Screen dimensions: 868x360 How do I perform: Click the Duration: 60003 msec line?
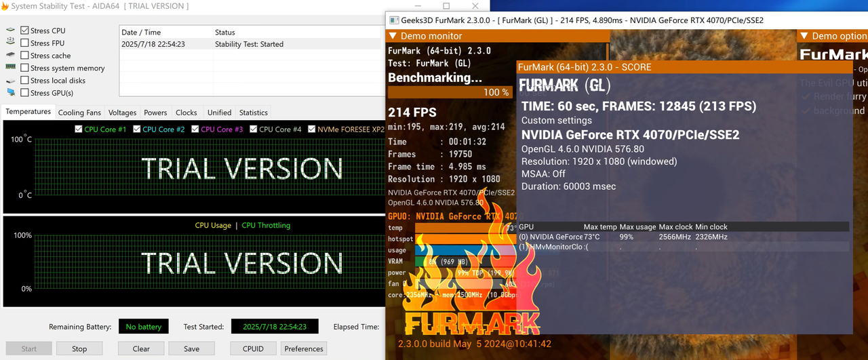tap(568, 186)
